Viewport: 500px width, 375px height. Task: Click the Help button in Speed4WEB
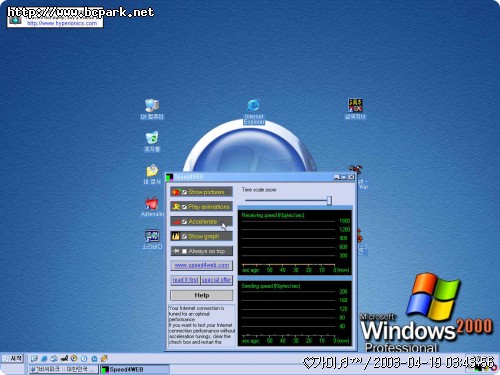pos(202,295)
